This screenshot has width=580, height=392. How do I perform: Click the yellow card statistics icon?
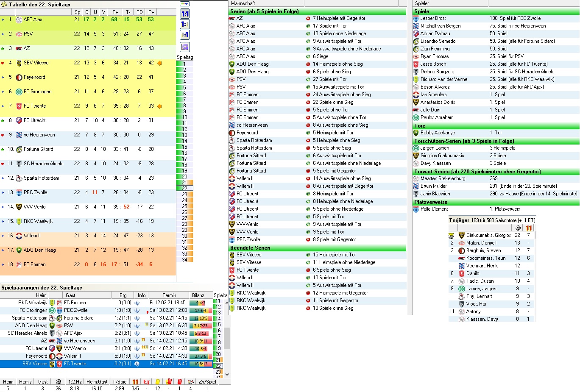pyautogui.click(x=158, y=382)
